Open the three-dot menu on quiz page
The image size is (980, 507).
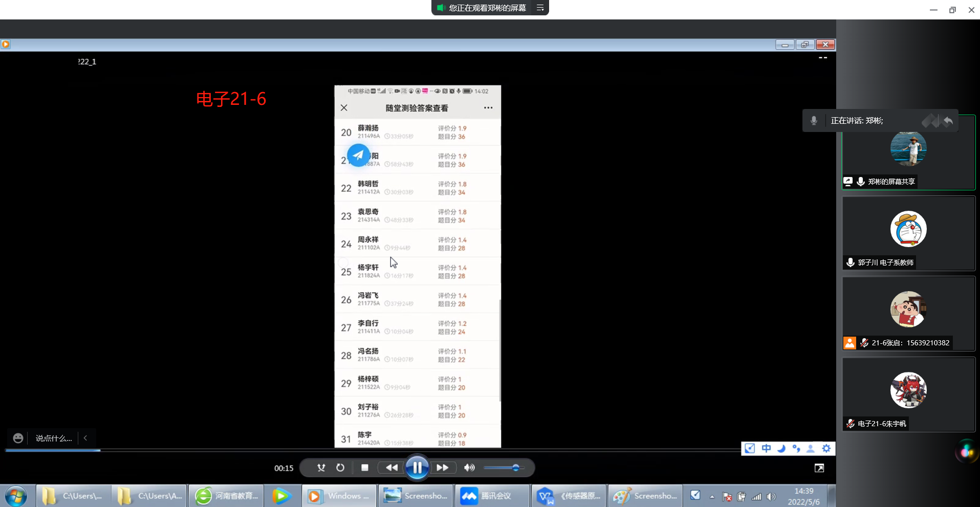[488, 108]
